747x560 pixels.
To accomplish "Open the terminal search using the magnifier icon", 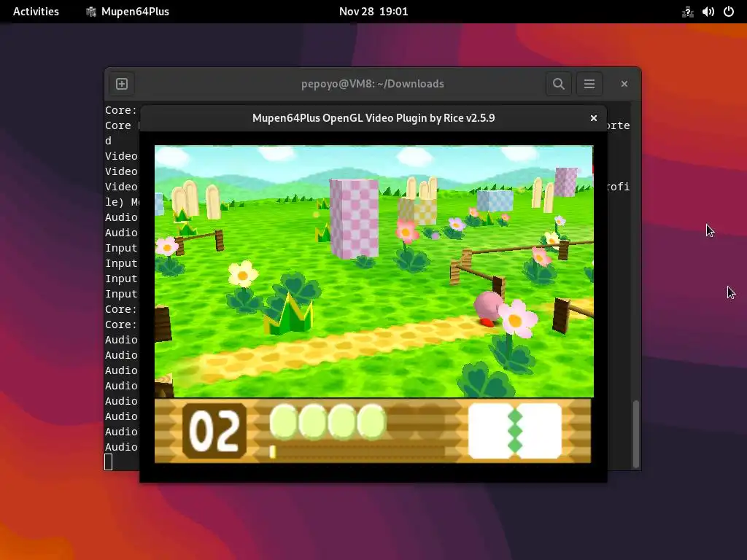I will pos(559,84).
